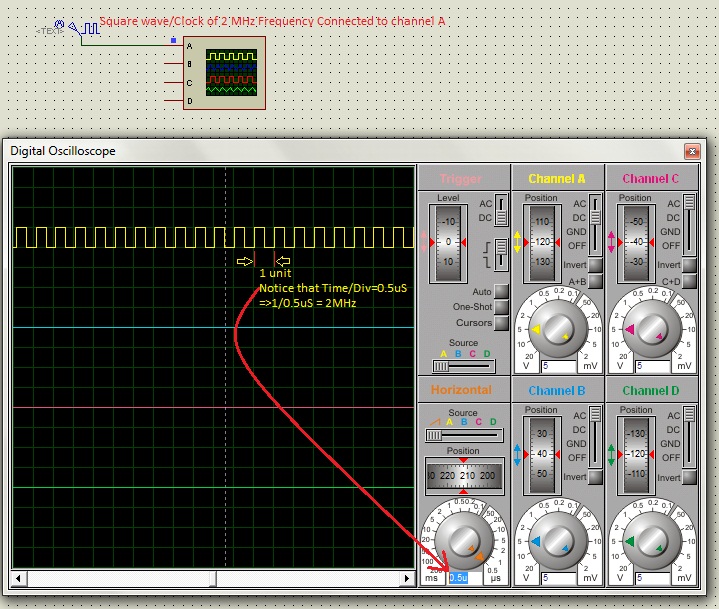
Task: Enable One-Shot trigger mode
Action: tap(502, 307)
